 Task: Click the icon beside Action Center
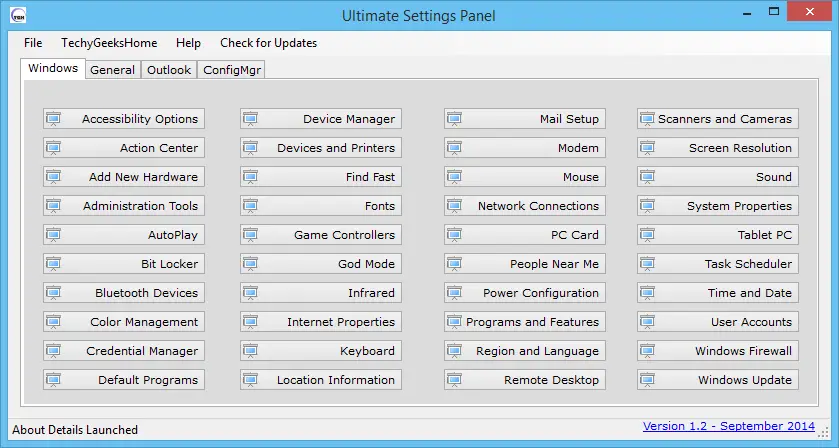coord(53,148)
